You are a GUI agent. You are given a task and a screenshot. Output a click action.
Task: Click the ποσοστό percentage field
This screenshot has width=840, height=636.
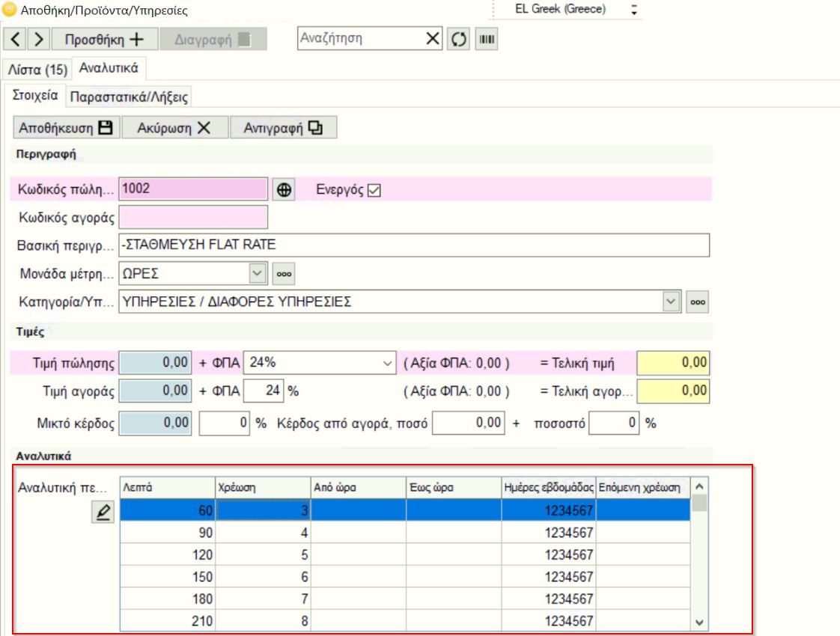click(x=614, y=424)
